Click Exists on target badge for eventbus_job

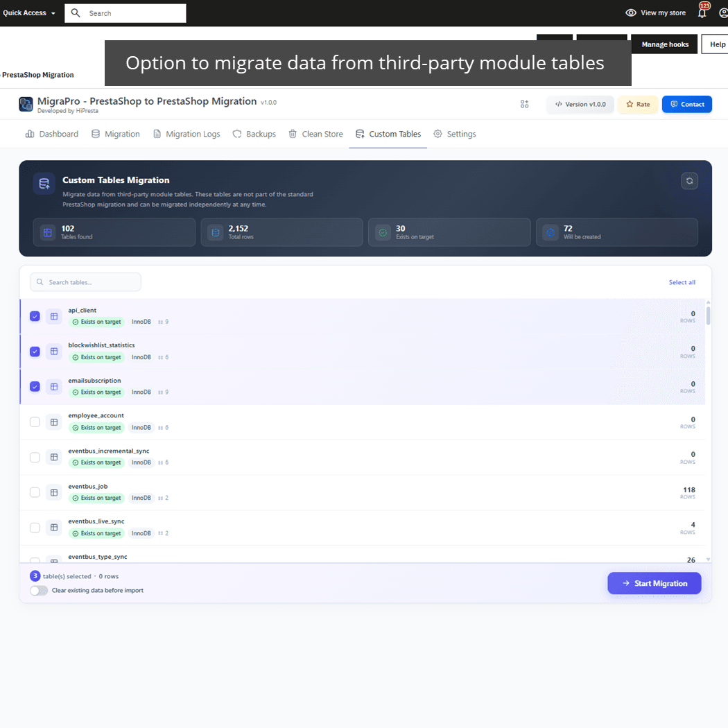96,498
